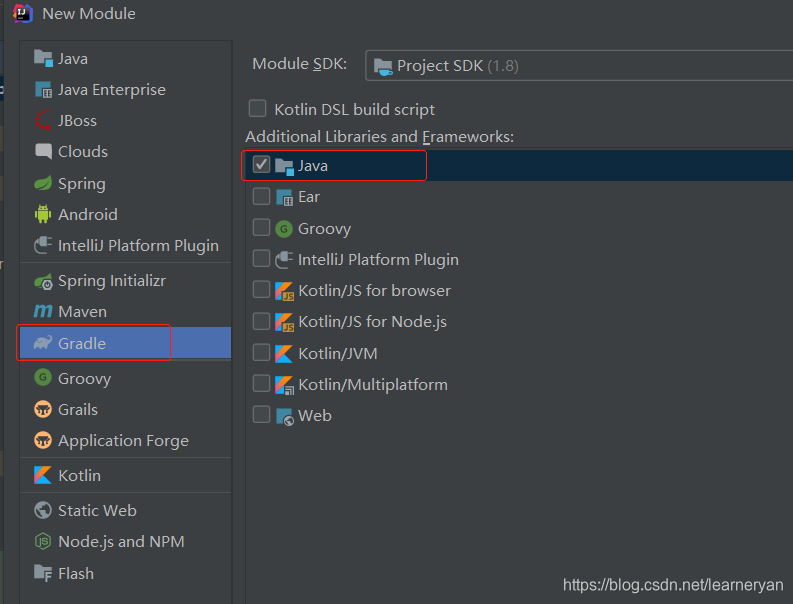Enable the Kotlin/JVM checkbox
The image size is (793, 604).
pyautogui.click(x=261, y=352)
